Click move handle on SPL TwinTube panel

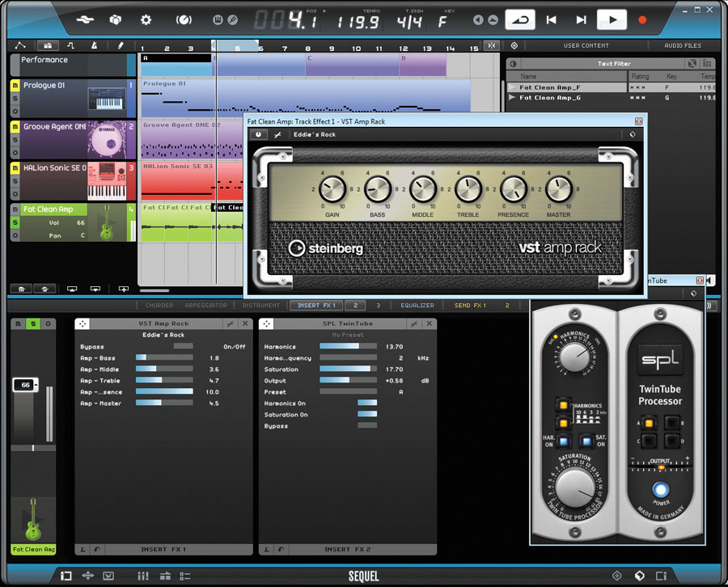click(x=266, y=323)
